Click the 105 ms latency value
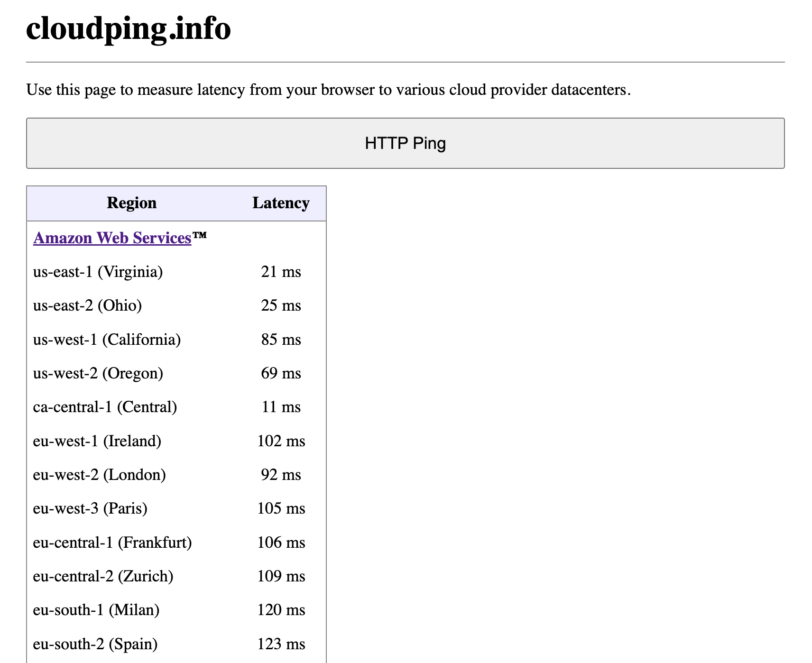 pos(281,508)
